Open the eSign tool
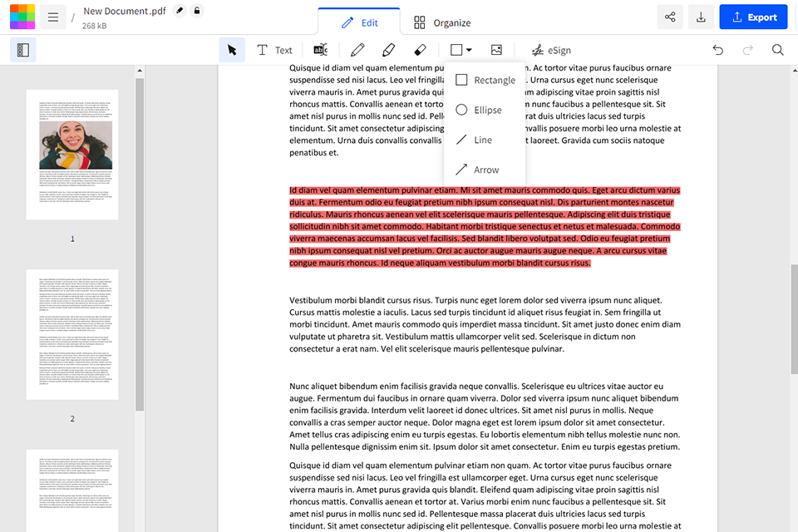 coord(551,50)
